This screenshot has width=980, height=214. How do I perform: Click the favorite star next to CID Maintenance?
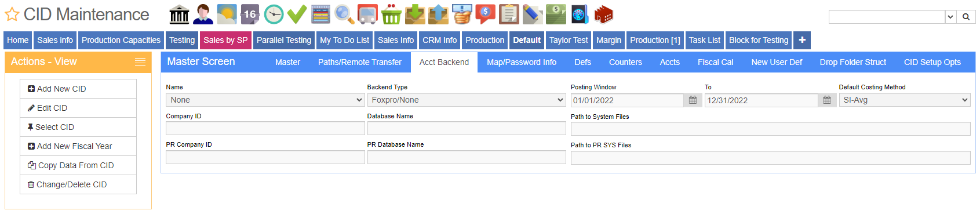[12, 14]
